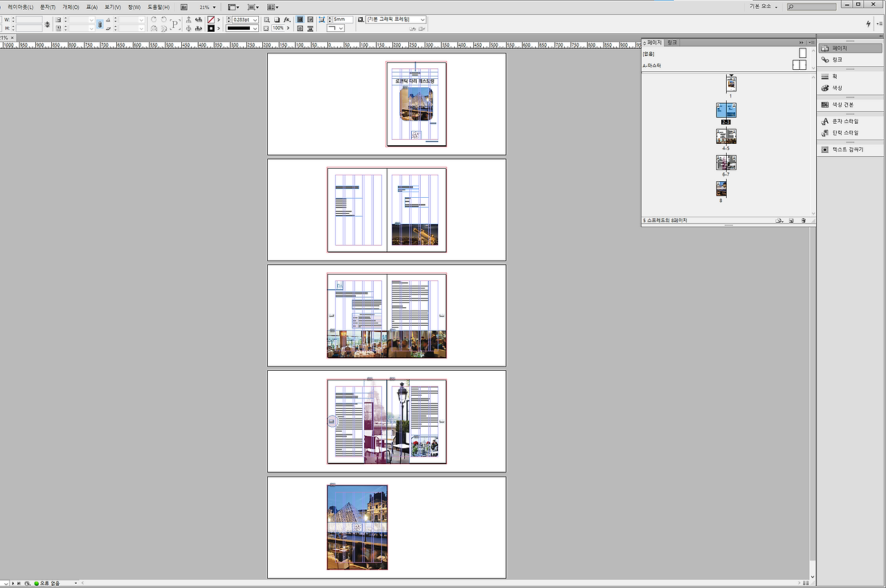Click the search field in the title bar

pos(811,7)
